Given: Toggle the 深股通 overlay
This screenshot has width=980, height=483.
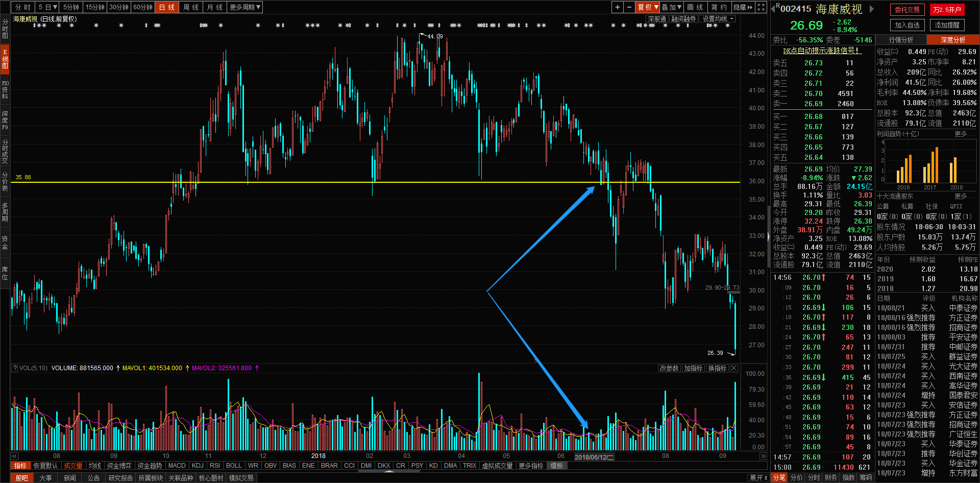Looking at the screenshot, I should [x=657, y=19].
